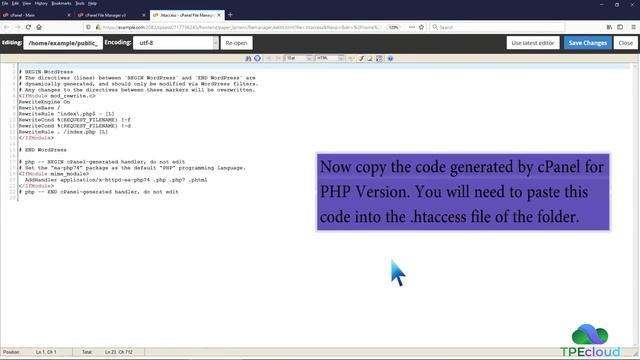Toggle the browser sidebar icon
The width and height of the screenshot is (640, 360).
tap(620, 27)
